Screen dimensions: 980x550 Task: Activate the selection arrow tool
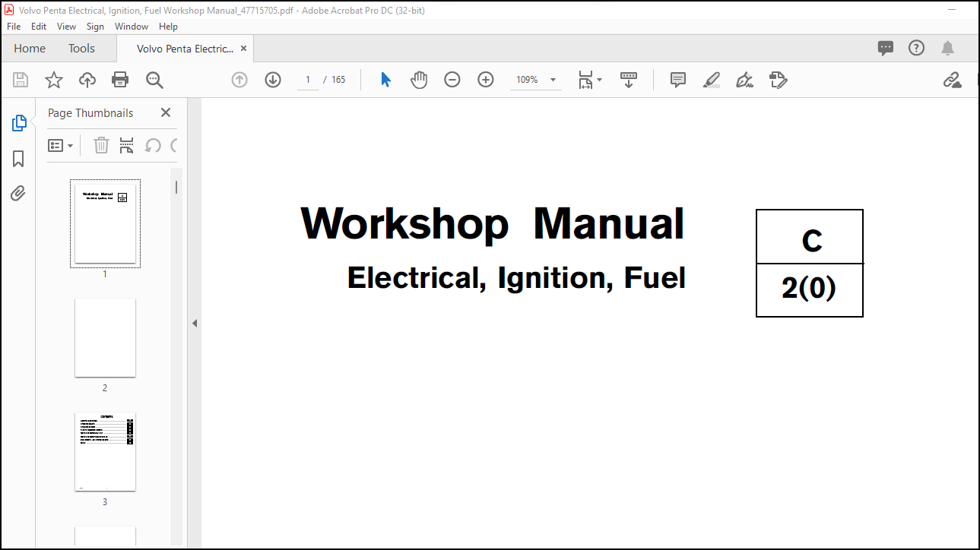(385, 80)
